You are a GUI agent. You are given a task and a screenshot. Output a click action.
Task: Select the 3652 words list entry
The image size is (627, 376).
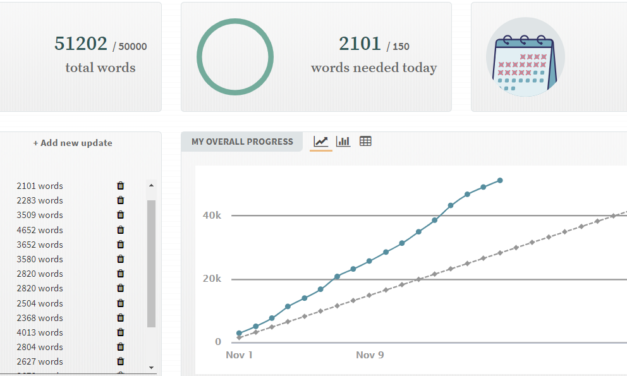click(x=40, y=244)
